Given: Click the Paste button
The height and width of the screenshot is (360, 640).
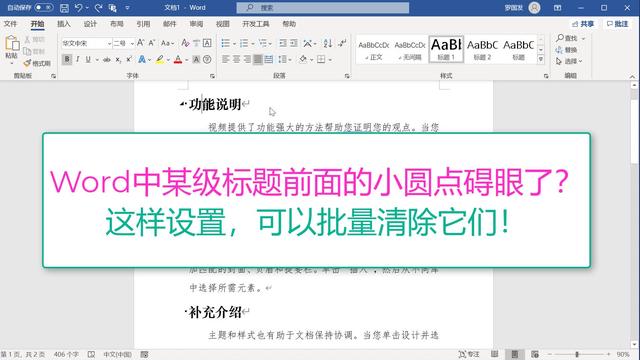Looking at the screenshot, I should (x=11, y=48).
